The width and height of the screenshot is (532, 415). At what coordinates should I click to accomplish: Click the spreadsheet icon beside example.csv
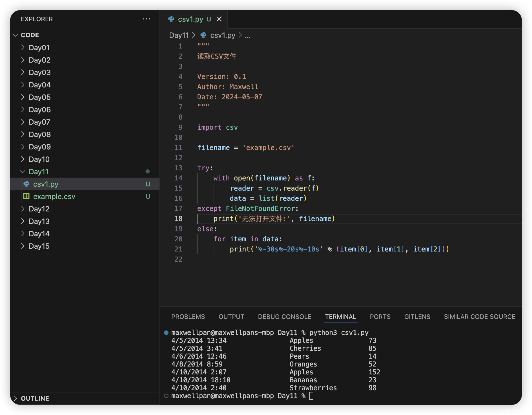pos(26,196)
